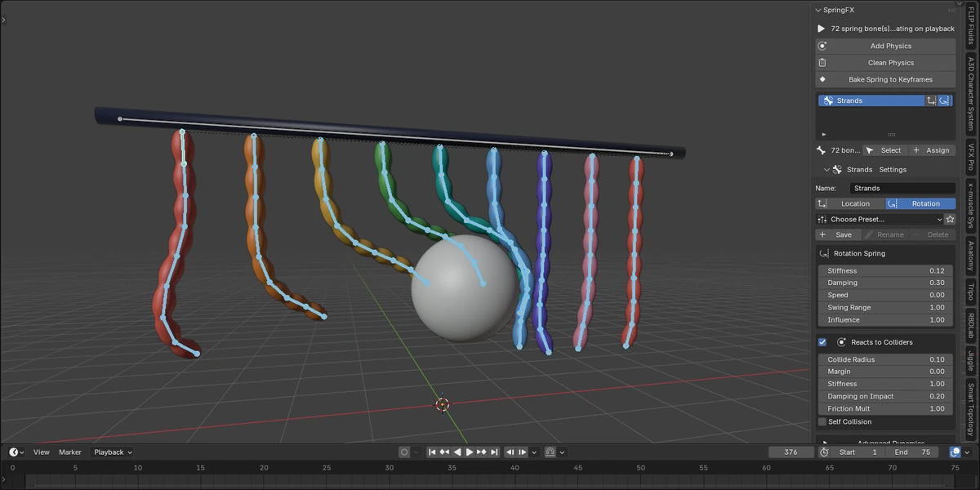
Task: Jump to the start frame
Action: [x=433, y=452]
